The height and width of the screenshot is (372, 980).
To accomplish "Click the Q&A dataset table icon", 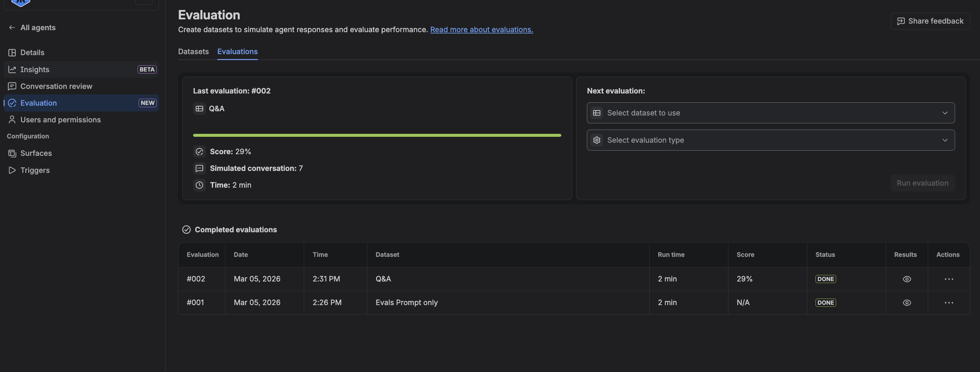I will pyautogui.click(x=199, y=109).
